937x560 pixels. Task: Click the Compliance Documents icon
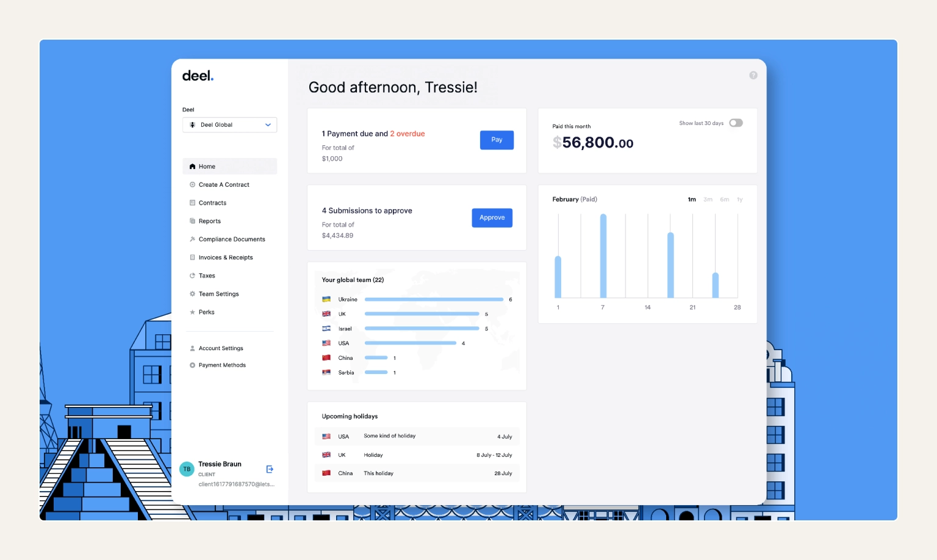coord(192,239)
